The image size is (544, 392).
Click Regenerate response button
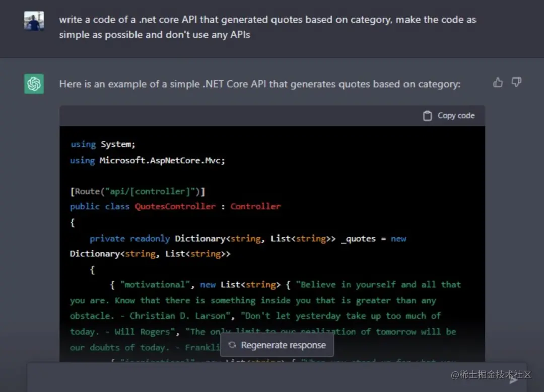tap(277, 345)
